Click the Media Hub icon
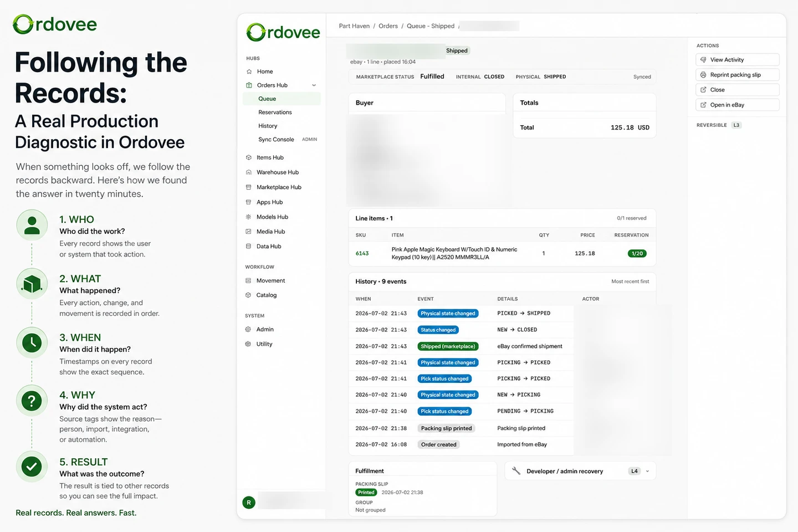This screenshot has height=532, width=798. [248, 232]
